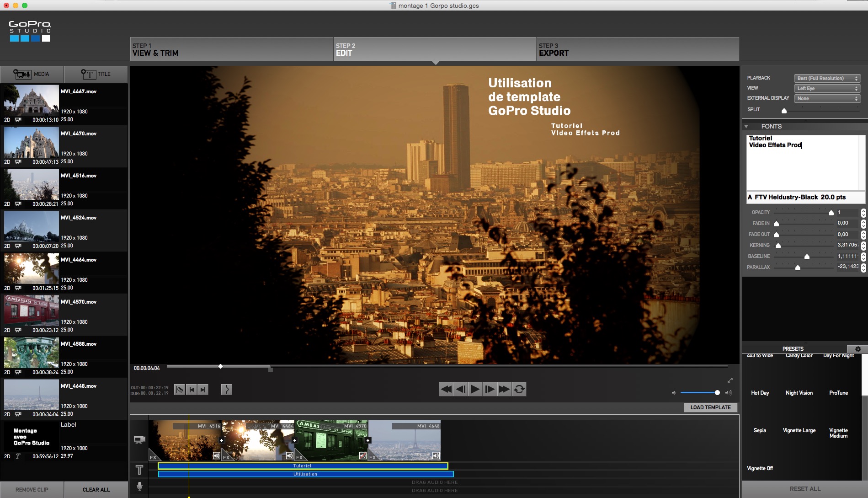Click the loud speaker icon right of volume
The width and height of the screenshot is (868, 498).
point(728,393)
